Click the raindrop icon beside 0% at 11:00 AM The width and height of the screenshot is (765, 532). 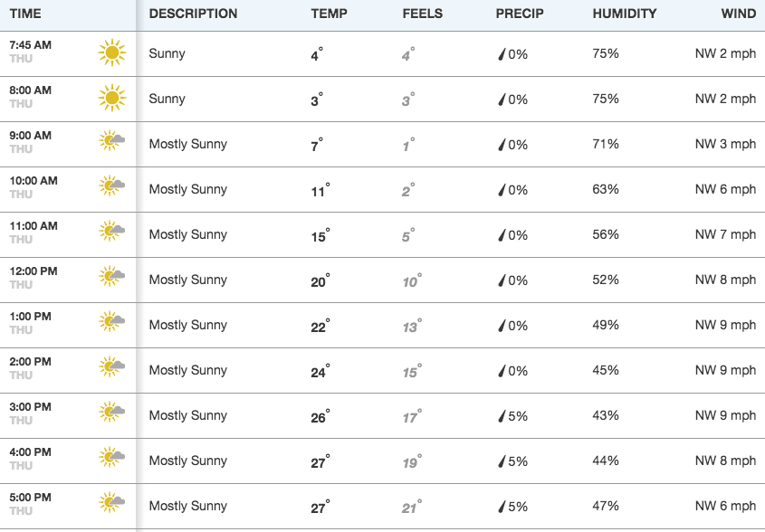coord(501,235)
